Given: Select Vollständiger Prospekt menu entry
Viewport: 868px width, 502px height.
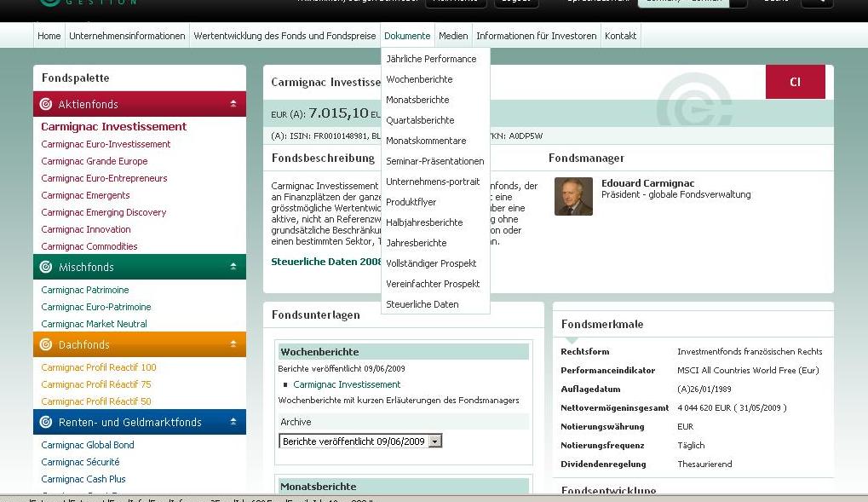Looking at the screenshot, I should click(431, 263).
